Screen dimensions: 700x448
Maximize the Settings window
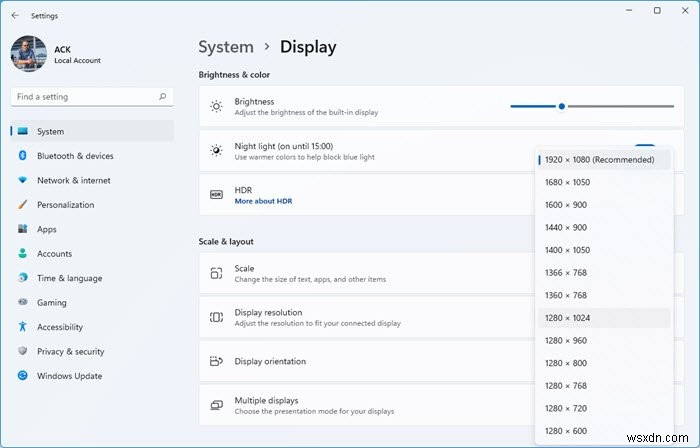coord(657,10)
